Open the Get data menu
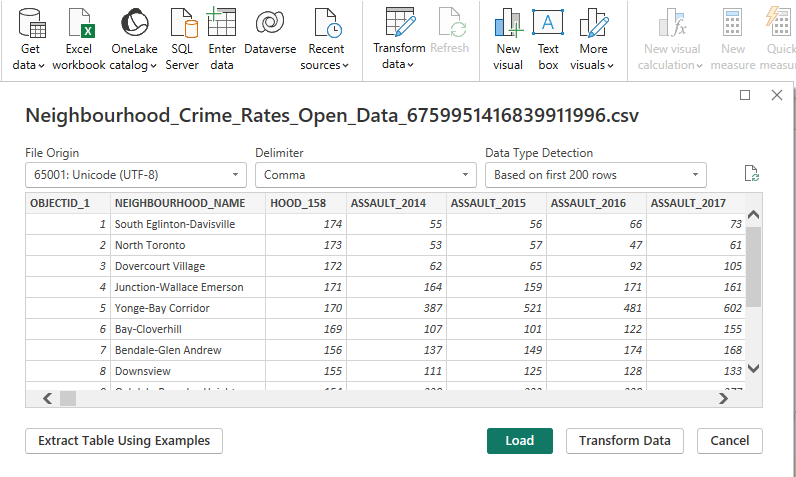 [x=31, y=38]
